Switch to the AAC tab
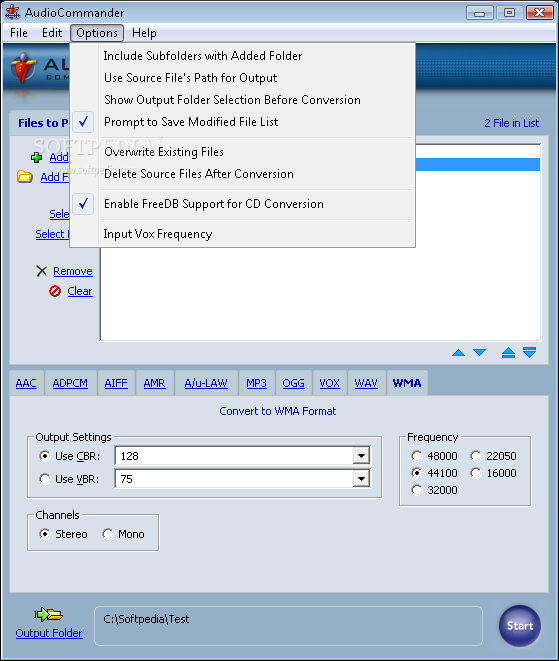This screenshot has width=559, height=661. click(x=26, y=383)
